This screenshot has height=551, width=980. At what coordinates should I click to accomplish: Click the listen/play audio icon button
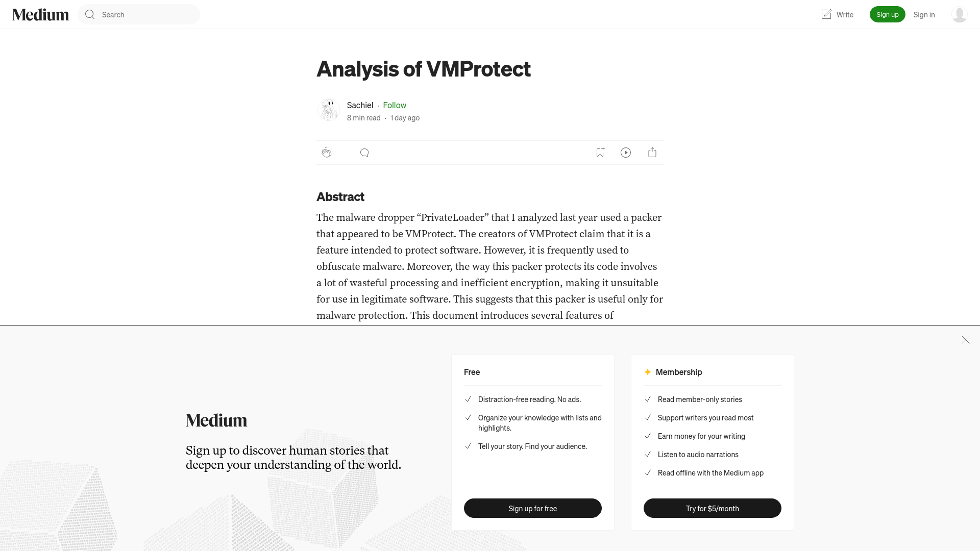pyautogui.click(x=625, y=152)
